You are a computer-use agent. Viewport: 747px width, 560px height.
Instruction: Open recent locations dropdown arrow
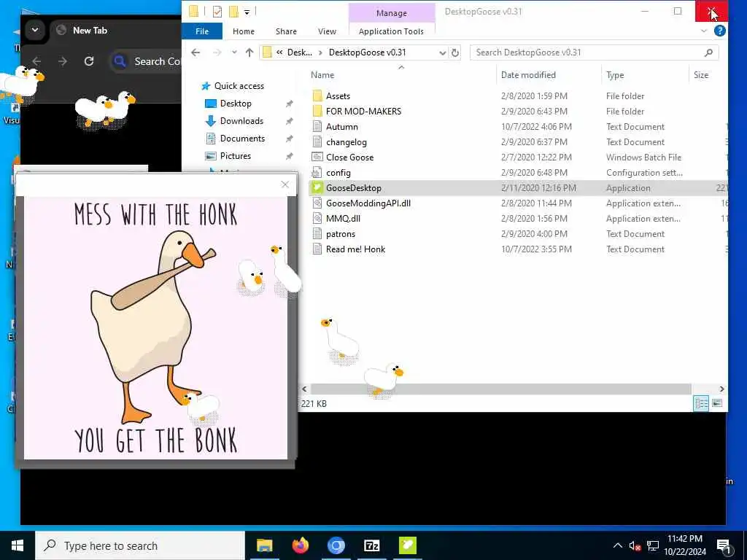coord(234,52)
